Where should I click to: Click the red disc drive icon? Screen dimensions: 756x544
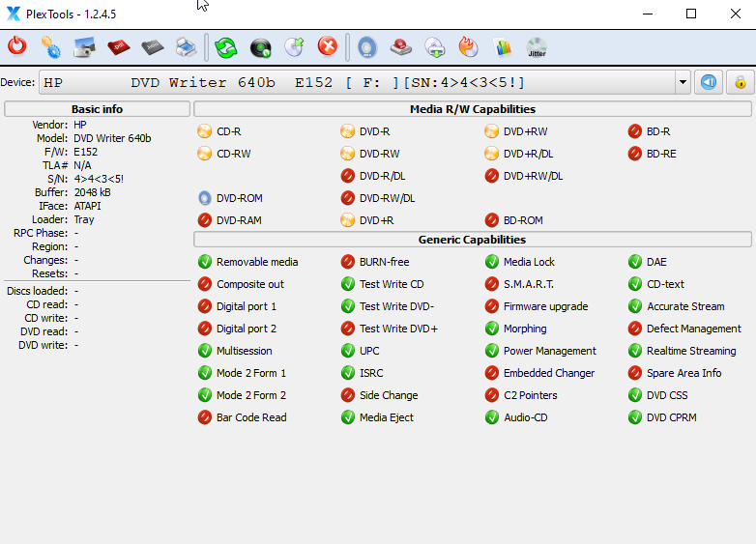click(400, 47)
